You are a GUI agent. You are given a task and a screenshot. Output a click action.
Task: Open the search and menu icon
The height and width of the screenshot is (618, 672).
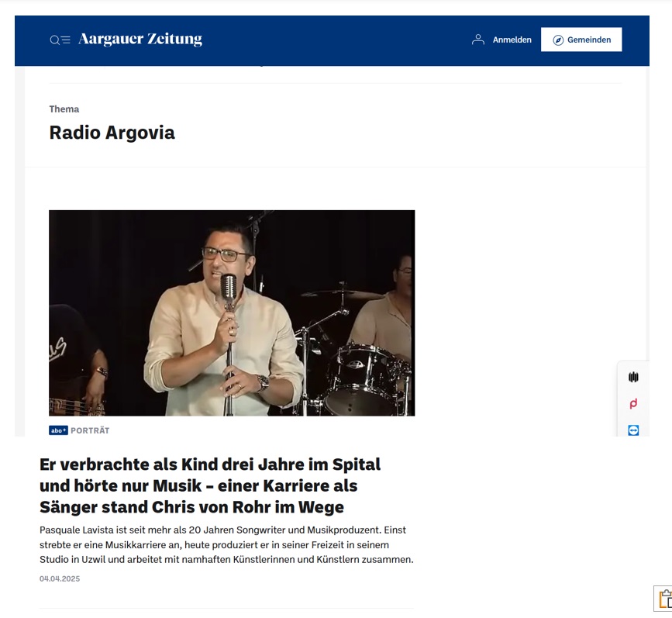coord(60,40)
